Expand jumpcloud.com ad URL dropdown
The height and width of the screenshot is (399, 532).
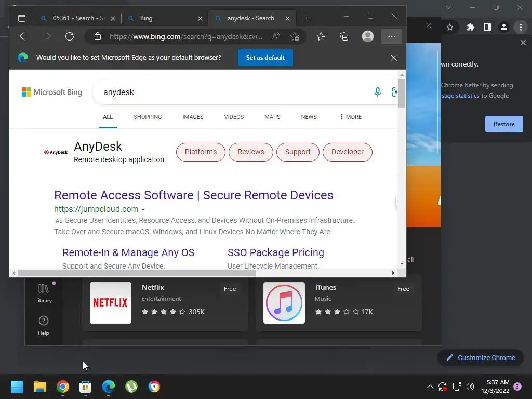143,210
